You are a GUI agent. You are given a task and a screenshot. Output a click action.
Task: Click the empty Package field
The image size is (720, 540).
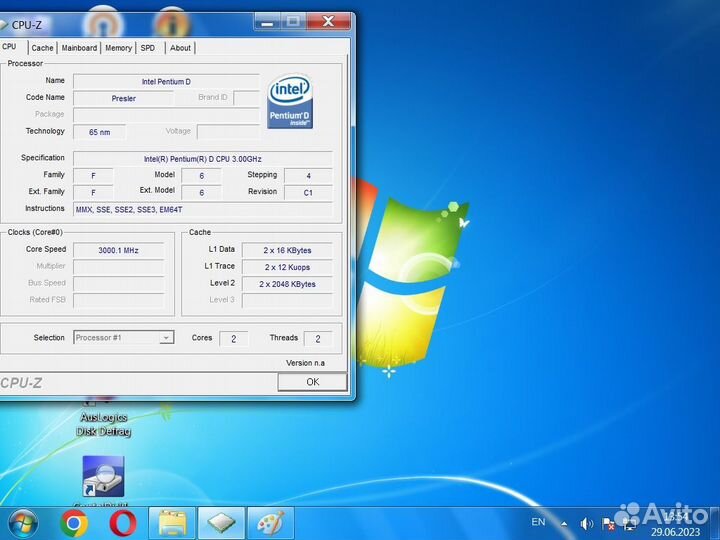click(x=166, y=115)
